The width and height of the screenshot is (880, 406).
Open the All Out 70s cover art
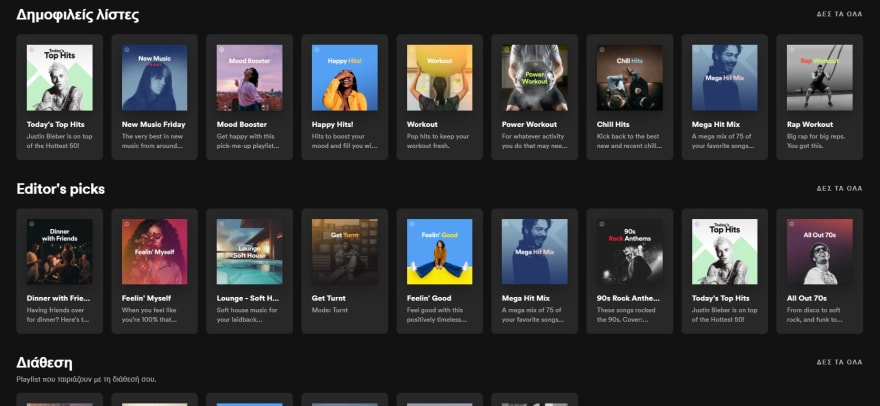click(x=819, y=252)
